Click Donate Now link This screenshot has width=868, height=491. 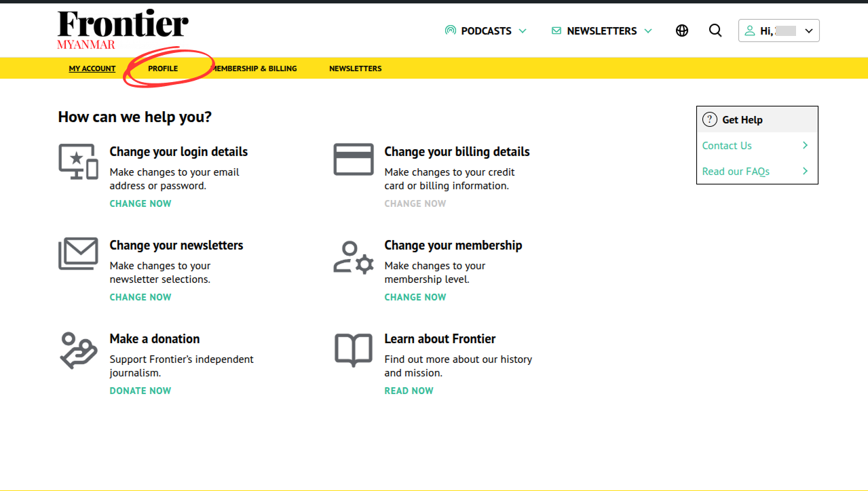pyautogui.click(x=140, y=391)
